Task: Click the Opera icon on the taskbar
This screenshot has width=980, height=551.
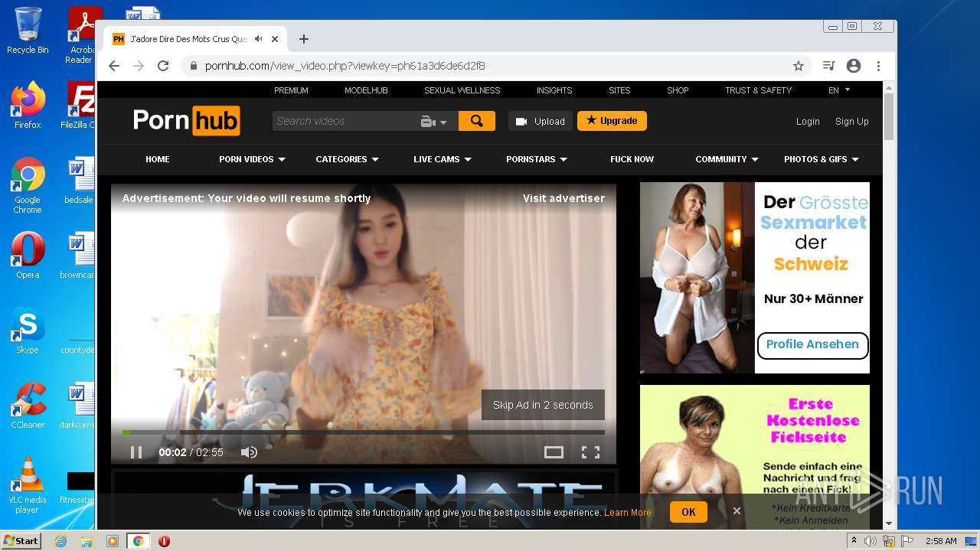Action: (x=164, y=541)
